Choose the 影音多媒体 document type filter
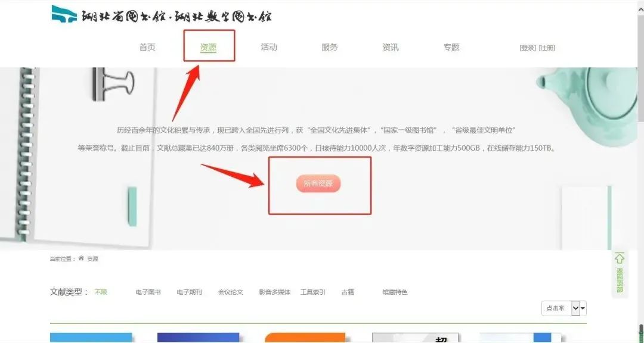The image size is (644, 343). coord(274,292)
